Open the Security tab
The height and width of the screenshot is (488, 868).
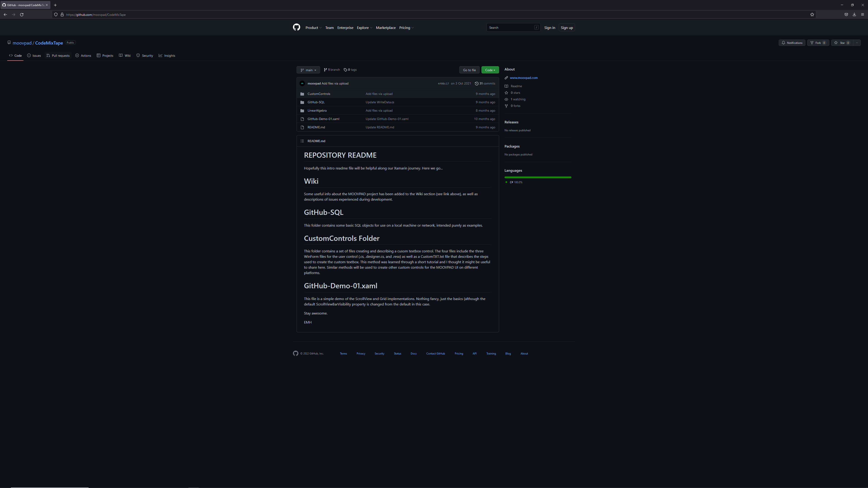pos(145,56)
